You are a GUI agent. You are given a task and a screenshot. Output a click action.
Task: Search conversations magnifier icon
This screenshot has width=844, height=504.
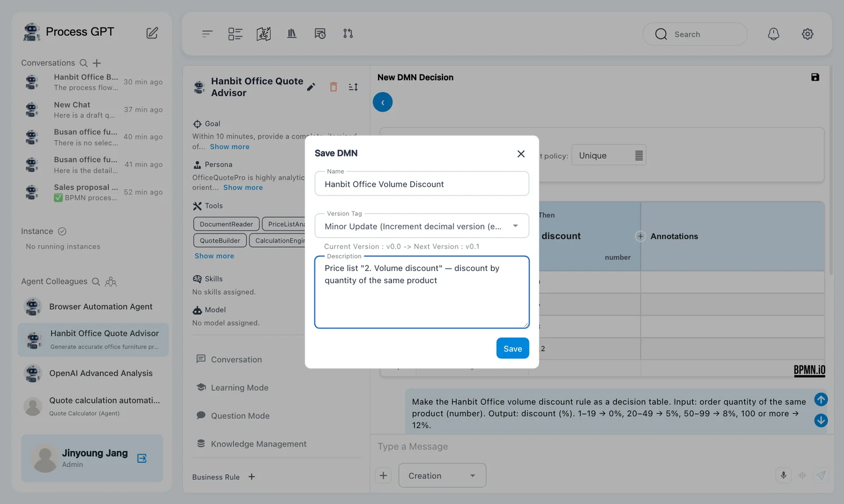point(83,63)
